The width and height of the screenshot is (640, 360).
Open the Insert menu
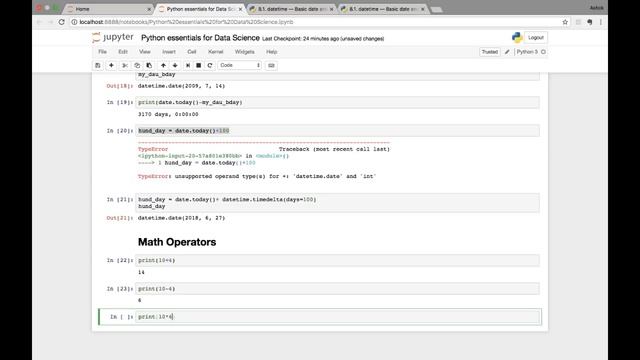(169, 52)
